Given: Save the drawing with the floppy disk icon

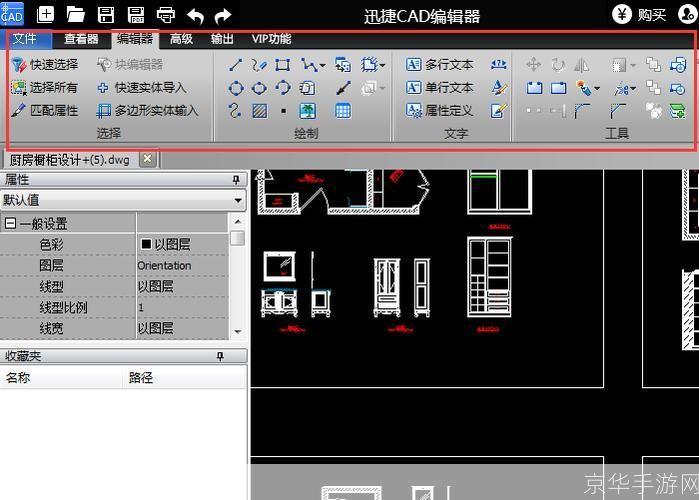Looking at the screenshot, I should [x=106, y=15].
